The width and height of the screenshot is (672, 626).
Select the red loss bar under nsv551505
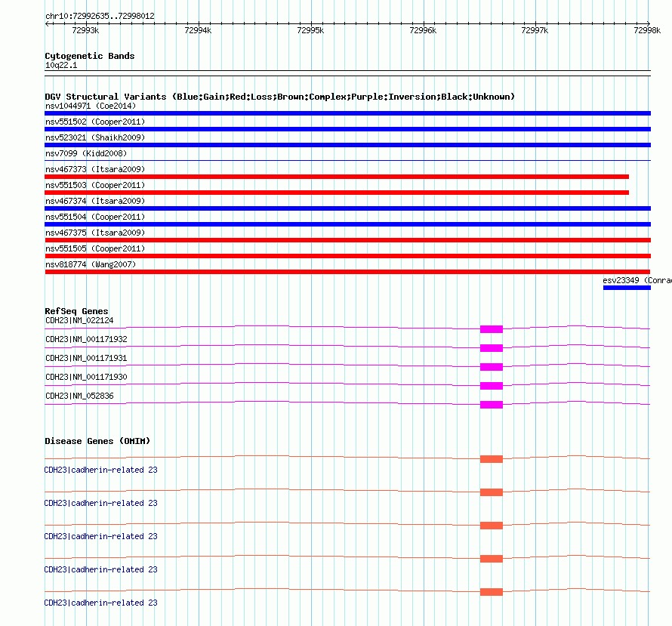click(x=347, y=256)
